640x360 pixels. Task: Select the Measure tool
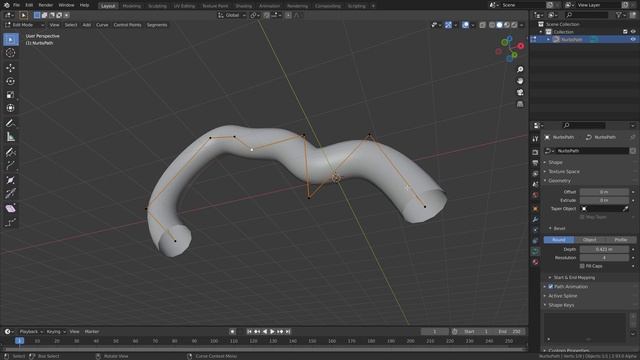[x=11, y=137]
